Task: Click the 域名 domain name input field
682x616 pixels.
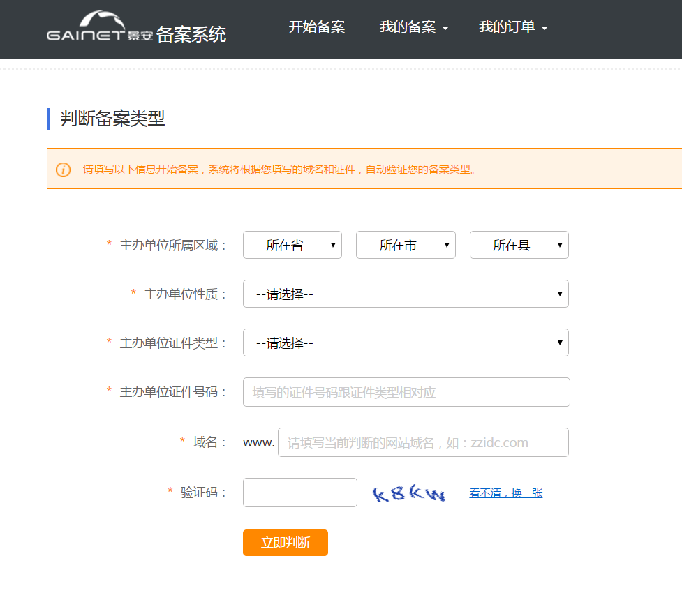Action: click(x=423, y=442)
